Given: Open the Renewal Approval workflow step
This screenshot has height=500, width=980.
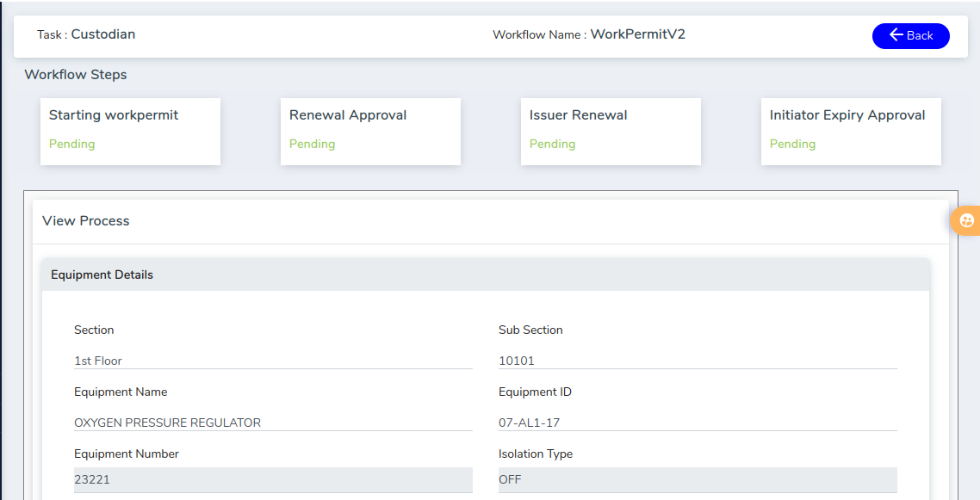Looking at the screenshot, I should [370, 130].
